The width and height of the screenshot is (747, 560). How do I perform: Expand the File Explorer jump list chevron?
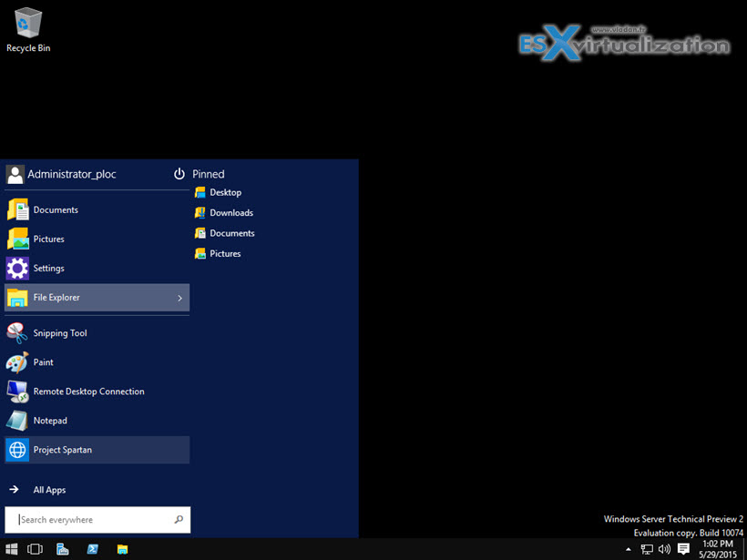[x=180, y=298]
